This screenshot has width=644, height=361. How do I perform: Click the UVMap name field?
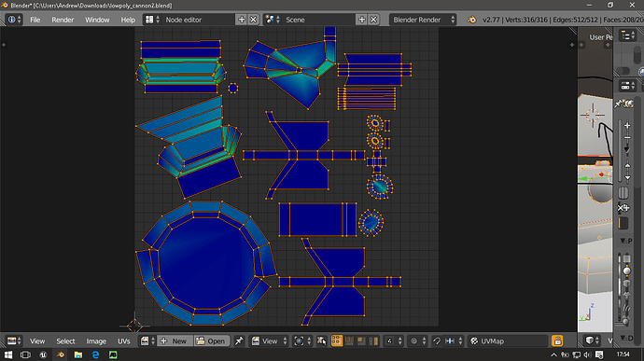(x=509, y=340)
